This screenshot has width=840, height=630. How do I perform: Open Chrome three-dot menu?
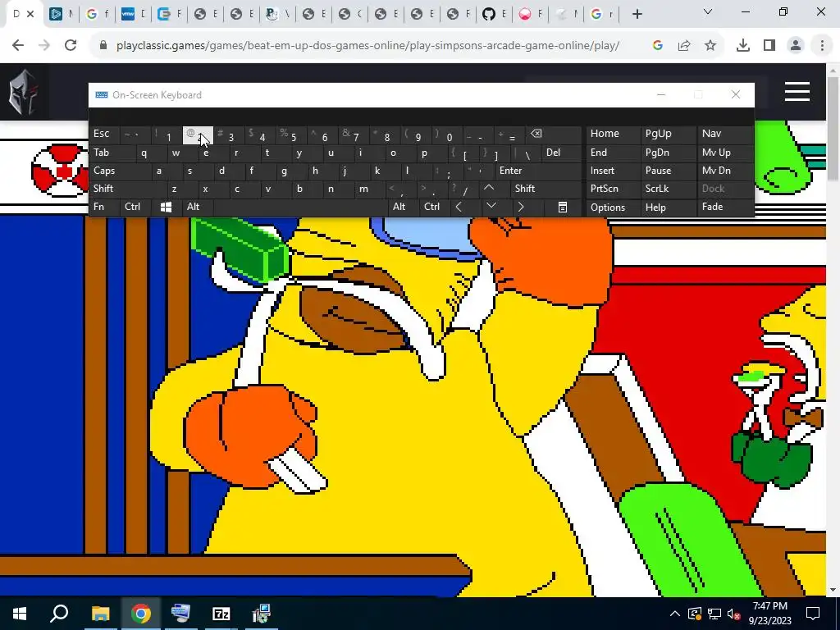click(x=822, y=46)
